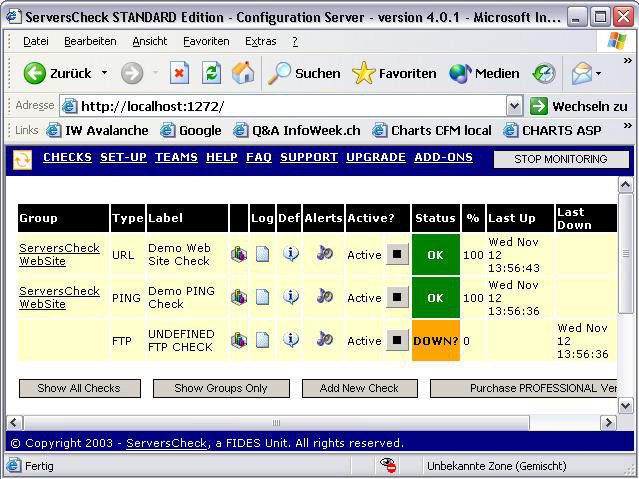The image size is (639, 479).
Task: Click the green OK status of Demo PING Check
Action: pyautogui.click(x=436, y=298)
